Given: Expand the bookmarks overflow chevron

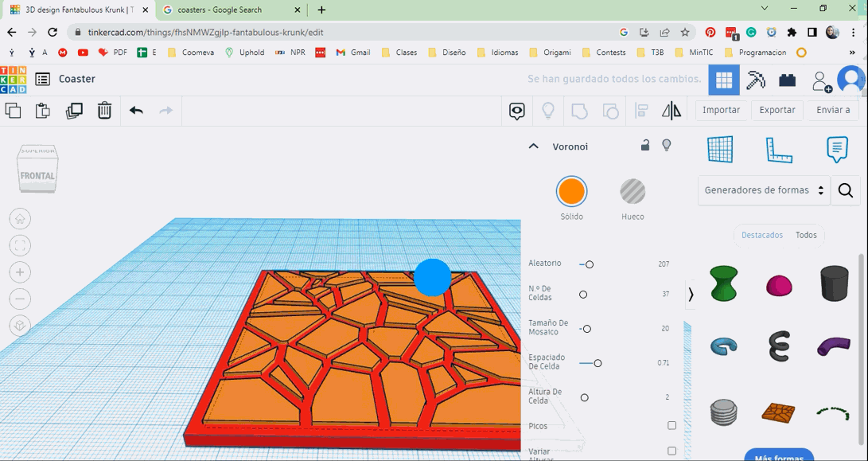Looking at the screenshot, I should coord(852,53).
